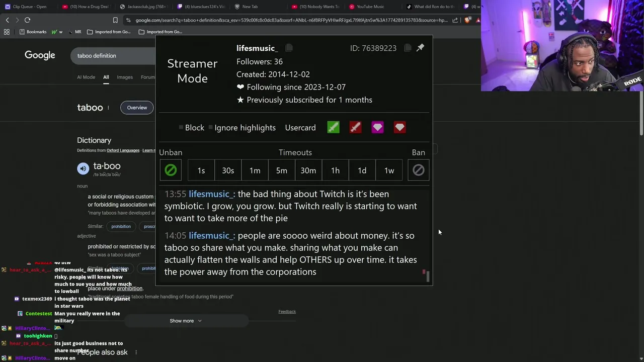
Task: Switch to Jackassclub.jpg tab
Action: (x=144, y=7)
